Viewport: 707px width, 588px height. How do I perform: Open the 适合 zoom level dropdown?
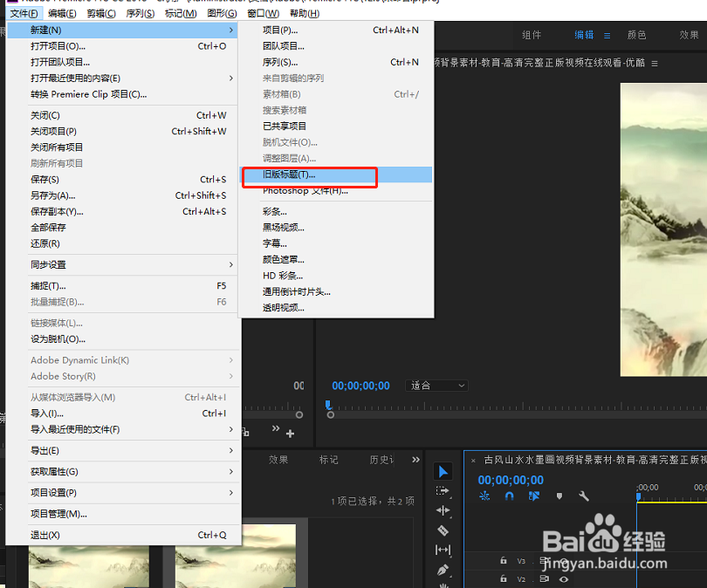[x=436, y=386]
